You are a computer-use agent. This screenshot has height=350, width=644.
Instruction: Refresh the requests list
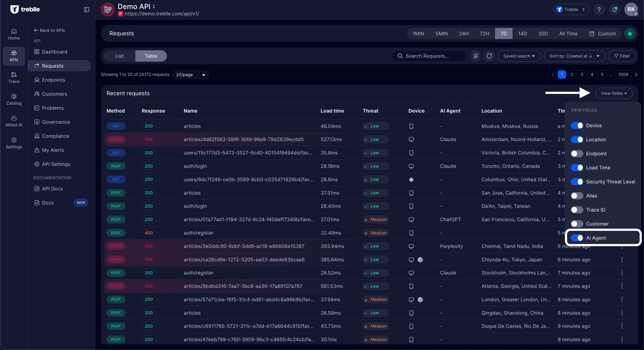(489, 56)
